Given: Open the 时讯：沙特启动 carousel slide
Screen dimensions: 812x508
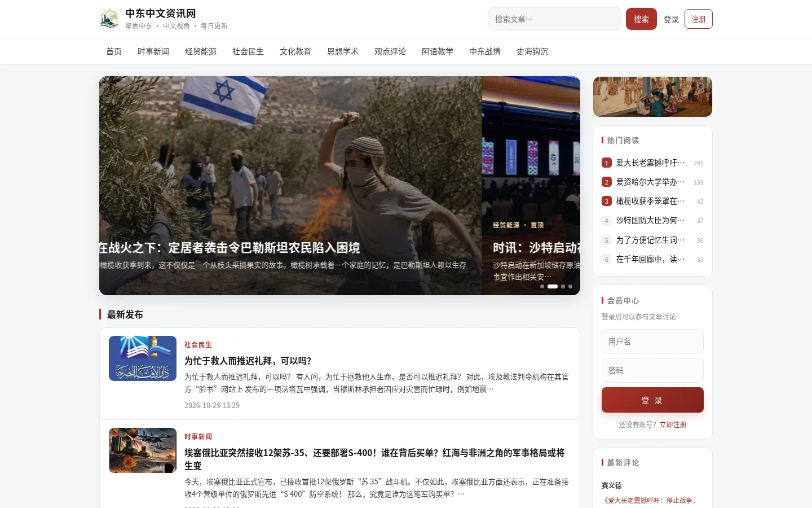Looking at the screenshot, I should coord(531,186).
